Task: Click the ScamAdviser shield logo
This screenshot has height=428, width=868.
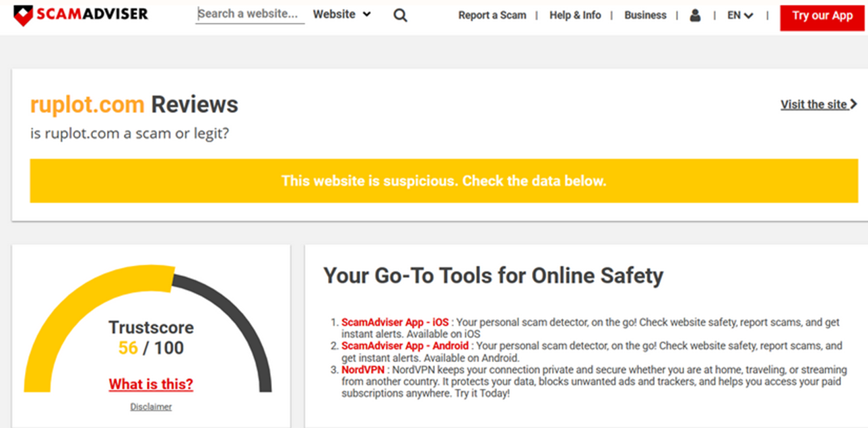Action: click(23, 15)
